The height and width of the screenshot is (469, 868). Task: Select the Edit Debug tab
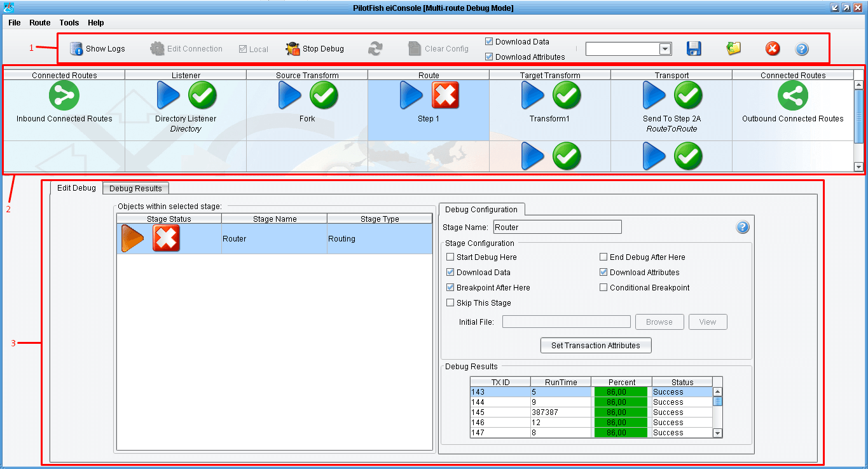point(76,187)
